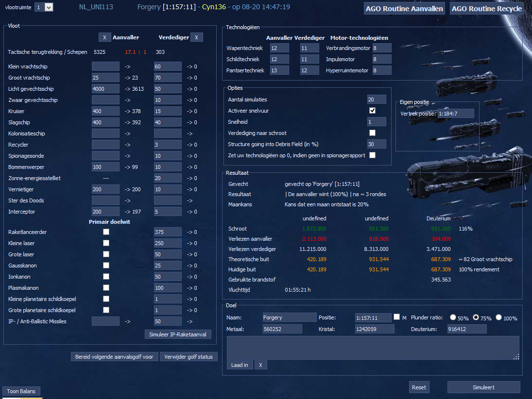Edit defender Zonne-energiesatelliet count
This screenshot has width=532, height=399.
[x=168, y=178]
